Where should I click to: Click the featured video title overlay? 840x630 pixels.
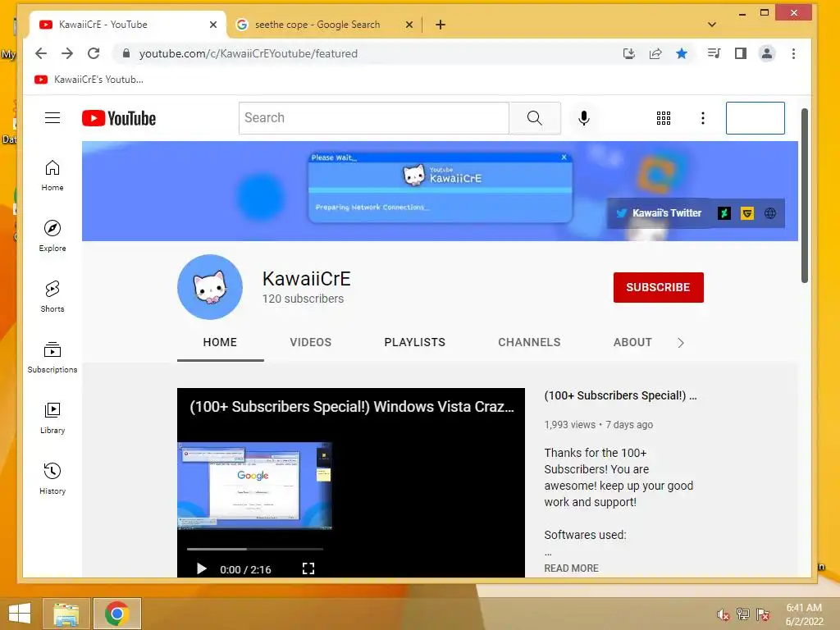351,407
